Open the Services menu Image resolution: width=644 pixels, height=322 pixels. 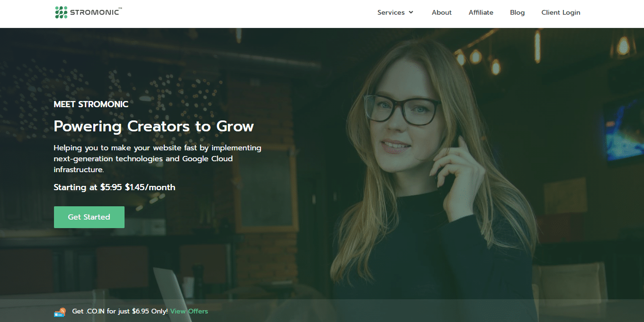click(x=391, y=12)
